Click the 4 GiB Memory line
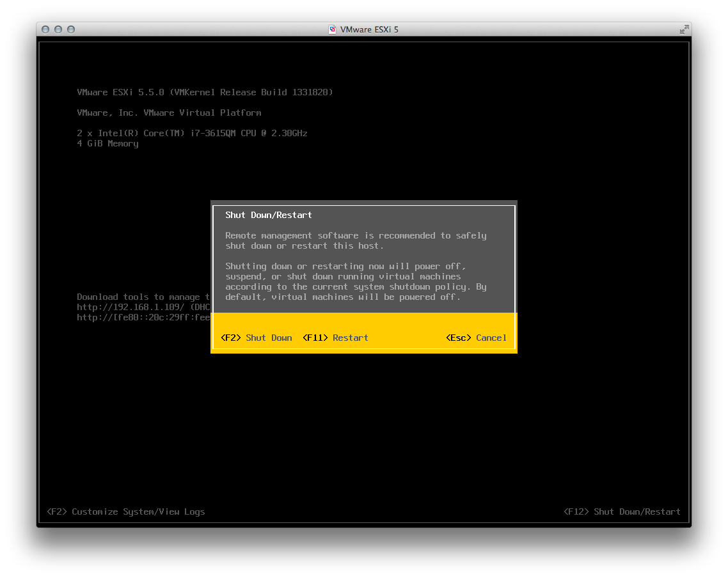Screen dimensions: 728x578 coord(107,144)
